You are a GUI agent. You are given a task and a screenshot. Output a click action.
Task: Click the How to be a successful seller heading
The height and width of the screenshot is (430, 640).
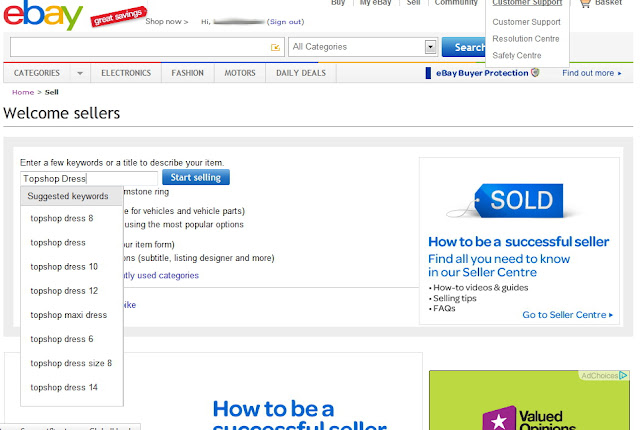point(518,242)
